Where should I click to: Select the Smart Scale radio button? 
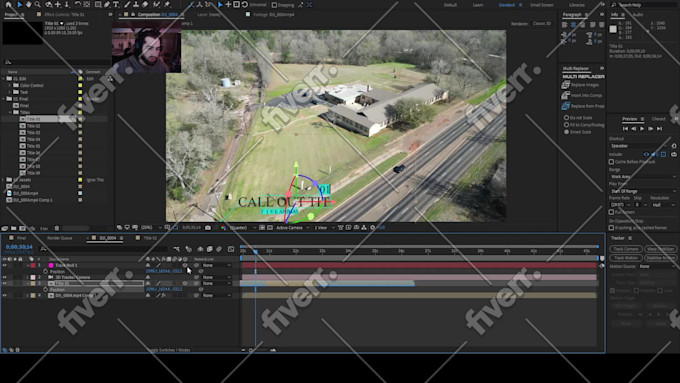tap(566, 131)
